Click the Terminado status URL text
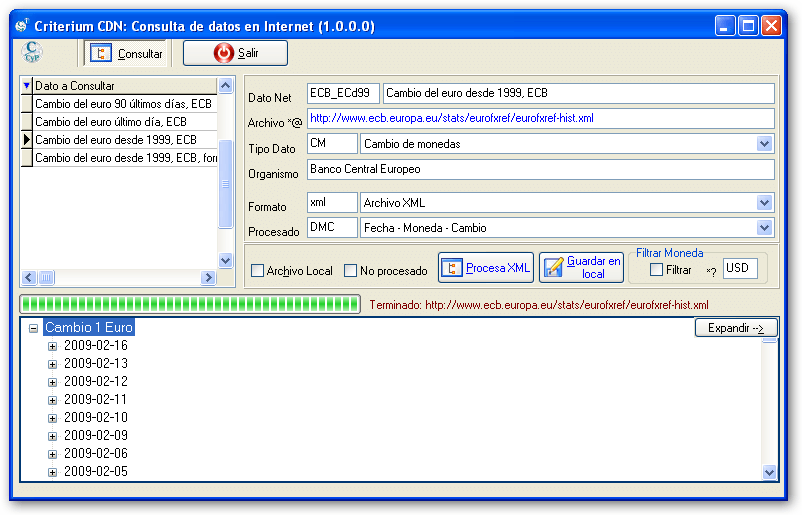Image resolution: width=802 pixels, height=515 pixels. (539, 305)
